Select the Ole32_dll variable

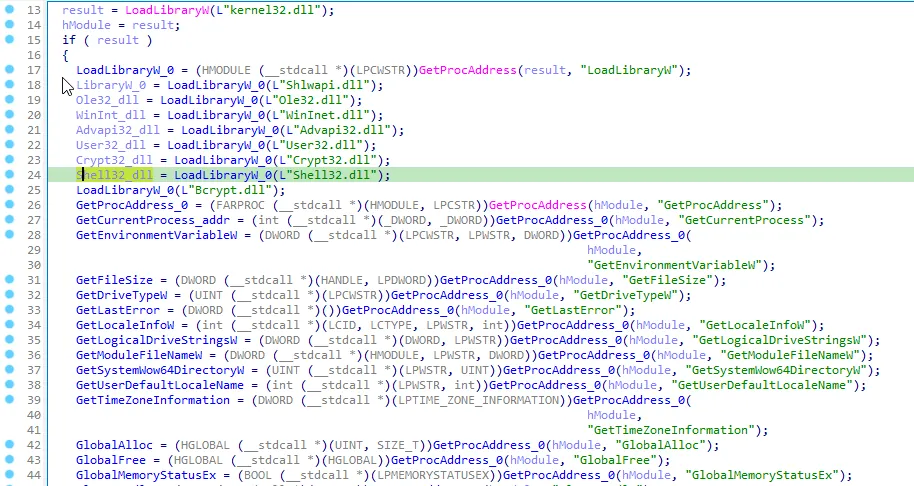tap(107, 100)
